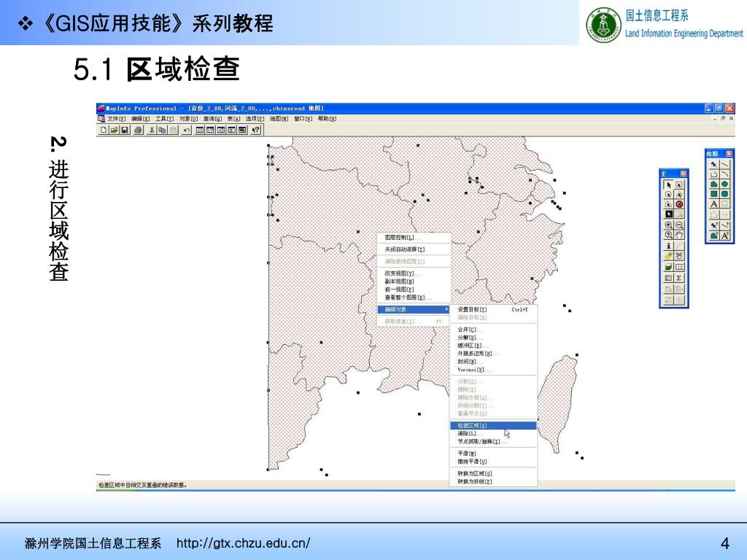Open the Region Style icon
The width and height of the screenshot is (747, 560).
point(713,236)
